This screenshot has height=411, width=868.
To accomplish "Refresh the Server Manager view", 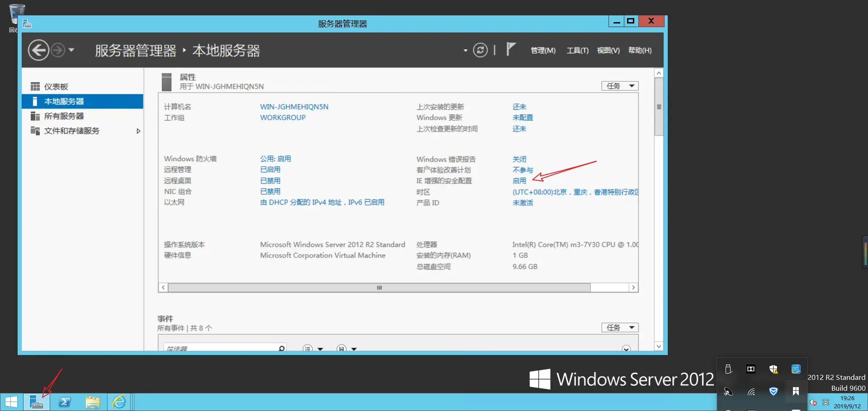I will point(480,50).
